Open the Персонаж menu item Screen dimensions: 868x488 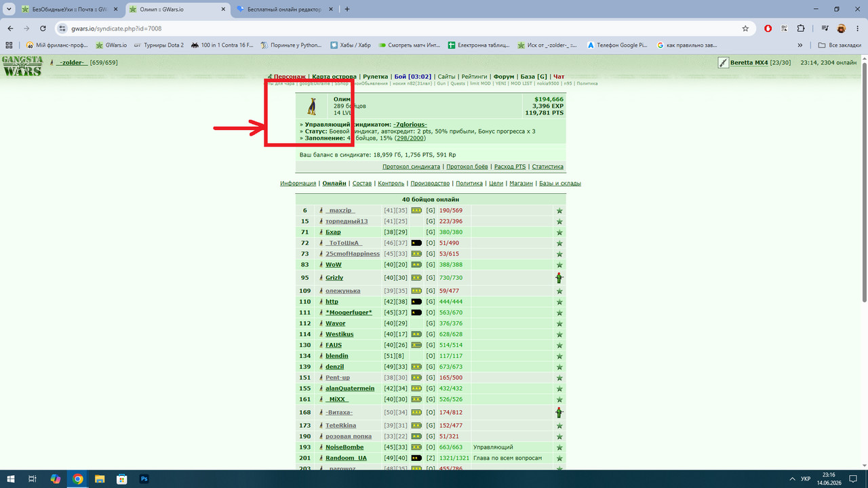(x=290, y=77)
